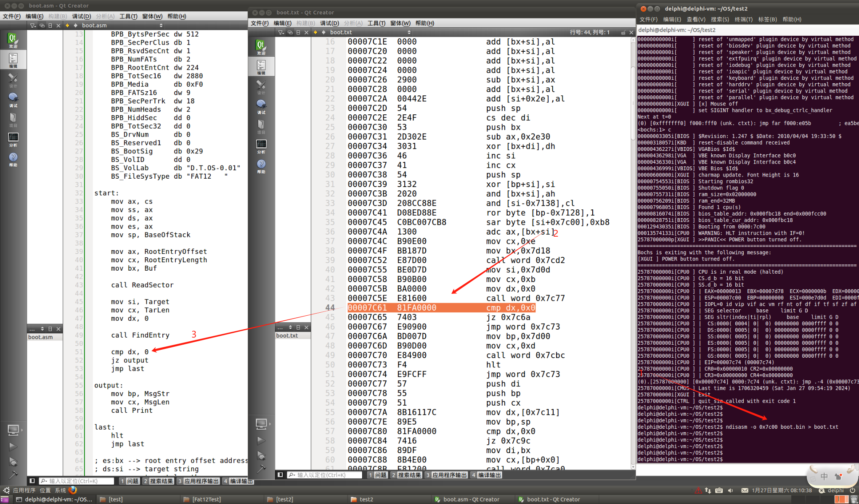Click the go-back arrow beside boot.asm
Image resolution: width=859 pixels, height=504 pixels.
(x=67, y=26)
